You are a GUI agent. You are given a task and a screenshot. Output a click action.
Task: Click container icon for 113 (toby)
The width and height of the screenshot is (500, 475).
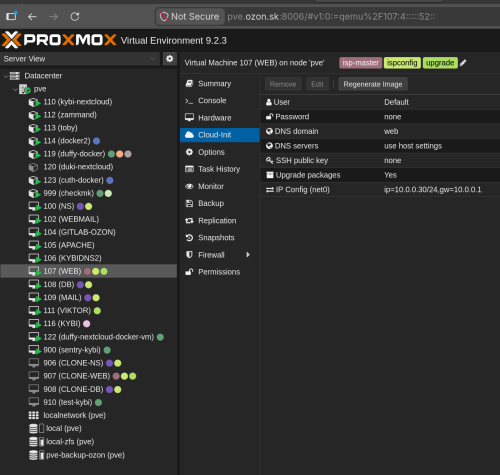(x=34, y=128)
